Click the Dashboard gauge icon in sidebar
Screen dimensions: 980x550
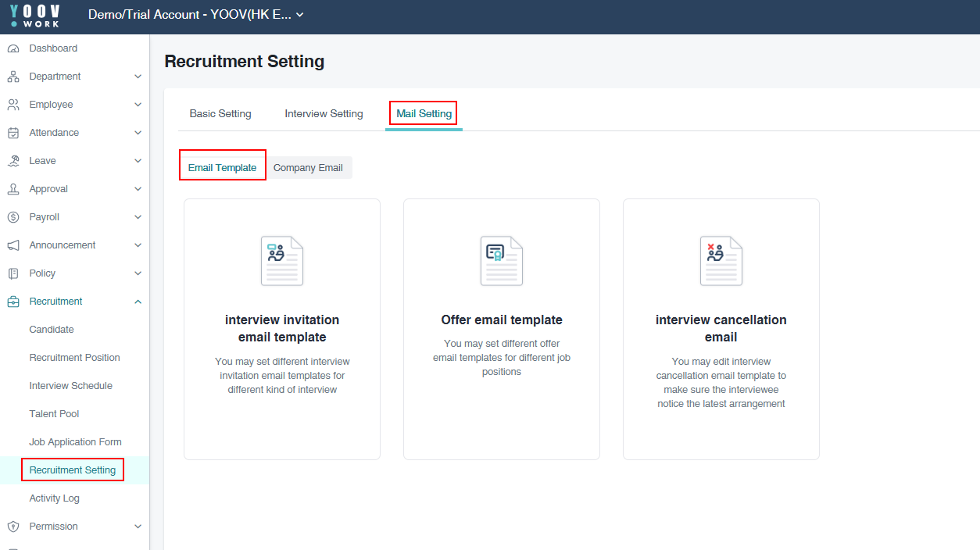tap(13, 48)
